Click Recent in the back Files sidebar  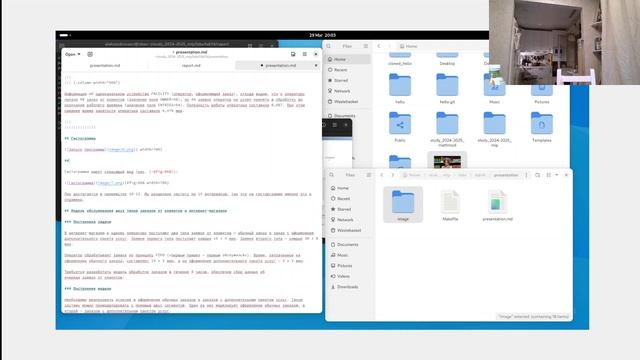point(347,70)
